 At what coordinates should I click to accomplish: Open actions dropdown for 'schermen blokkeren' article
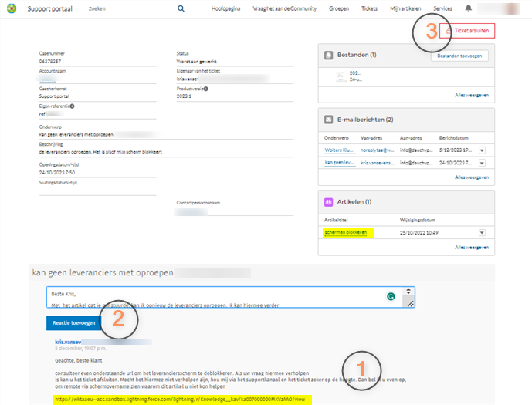click(482, 232)
